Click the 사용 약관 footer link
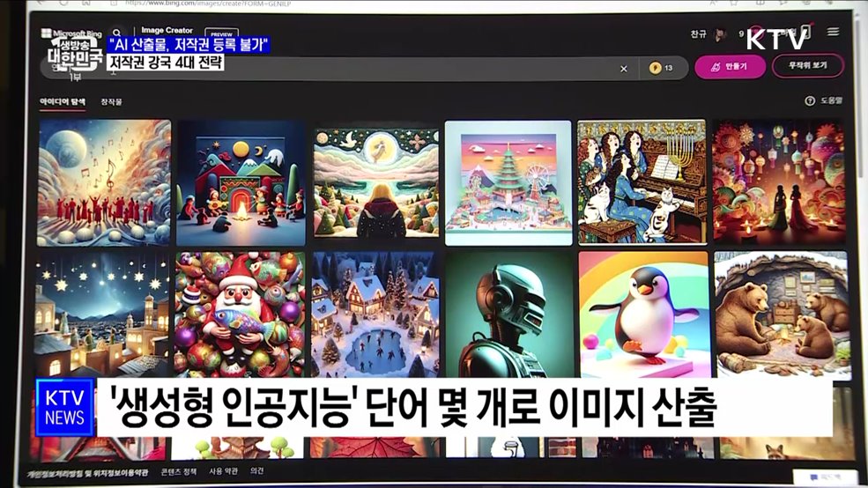Image resolution: width=868 pixels, height=488 pixels. (223, 471)
